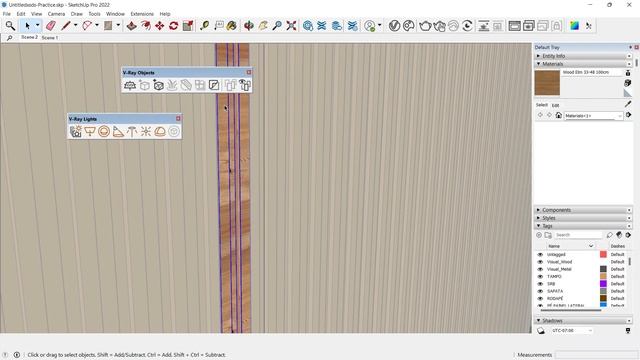The width and height of the screenshot is (640, 360).
Task: Create V-Ray sphere light
Action: 104,131
